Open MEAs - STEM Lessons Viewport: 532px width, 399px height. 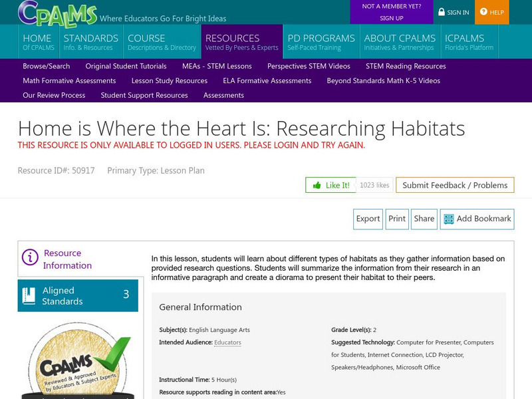click(217, 66)
